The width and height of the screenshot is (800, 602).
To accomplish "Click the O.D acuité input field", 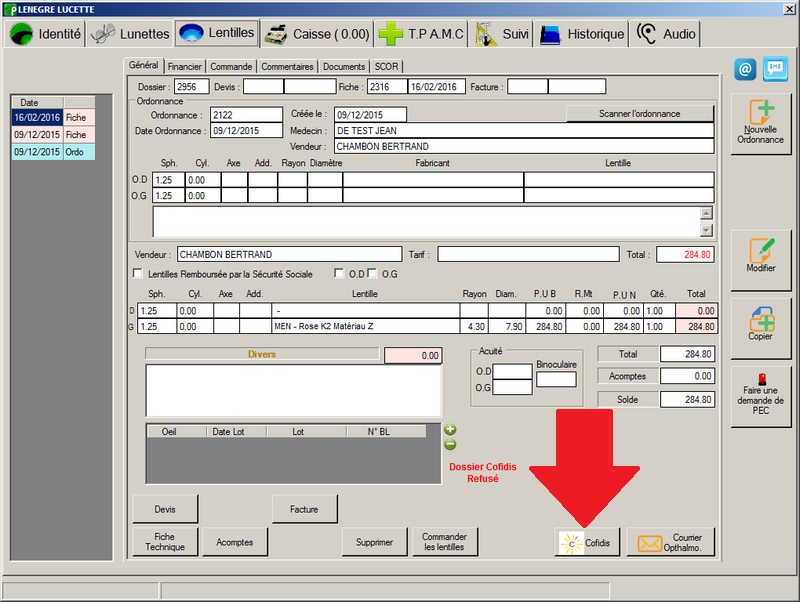I will [x=512, y=371].
